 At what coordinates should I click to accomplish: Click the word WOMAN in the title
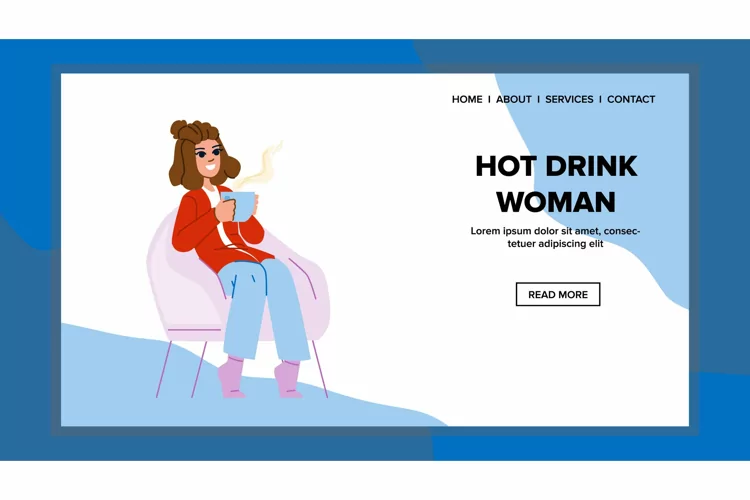point(556,202)
